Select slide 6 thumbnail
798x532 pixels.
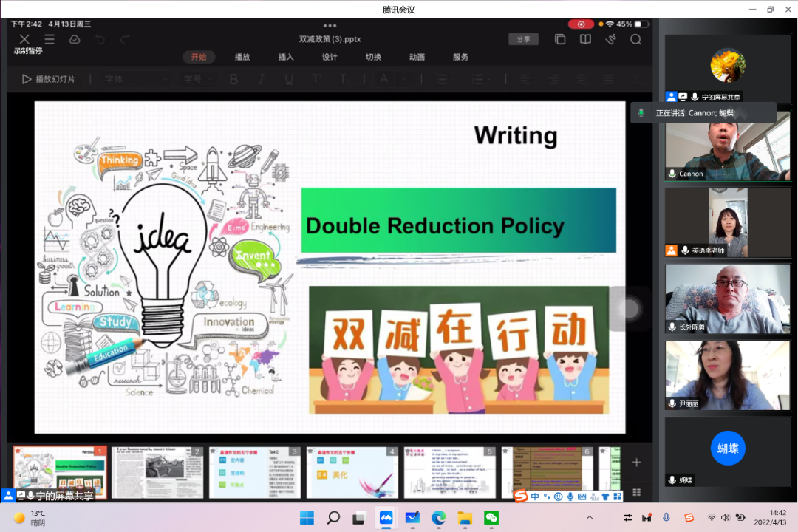point(547,472)
